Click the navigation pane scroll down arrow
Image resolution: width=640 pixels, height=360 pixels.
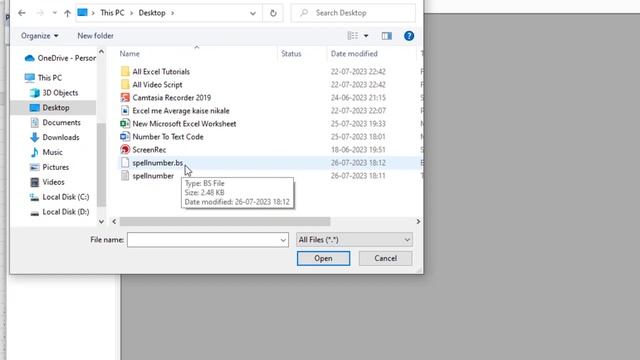(101, 222)
